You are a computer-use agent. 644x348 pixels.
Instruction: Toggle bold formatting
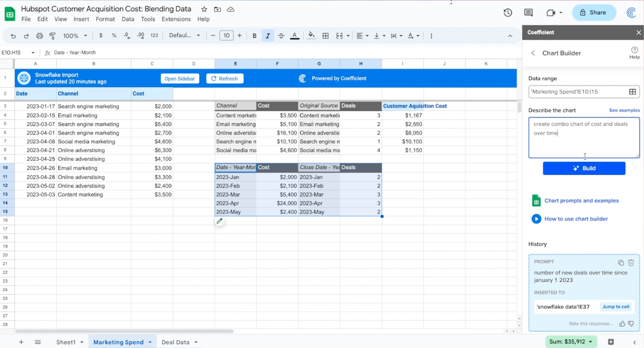click(x=255, y=35)
